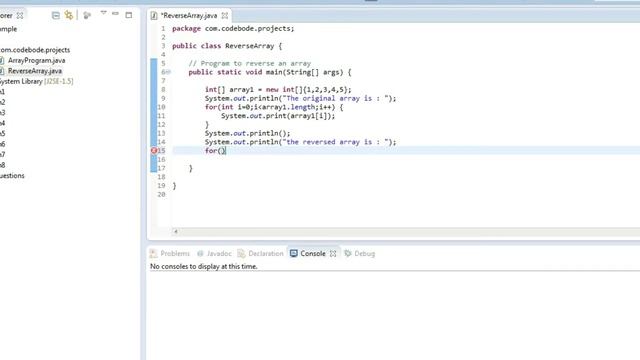Click the 'int[] array1 = new int[]' line
Viewport: 640px width, 360px height.
278,90
